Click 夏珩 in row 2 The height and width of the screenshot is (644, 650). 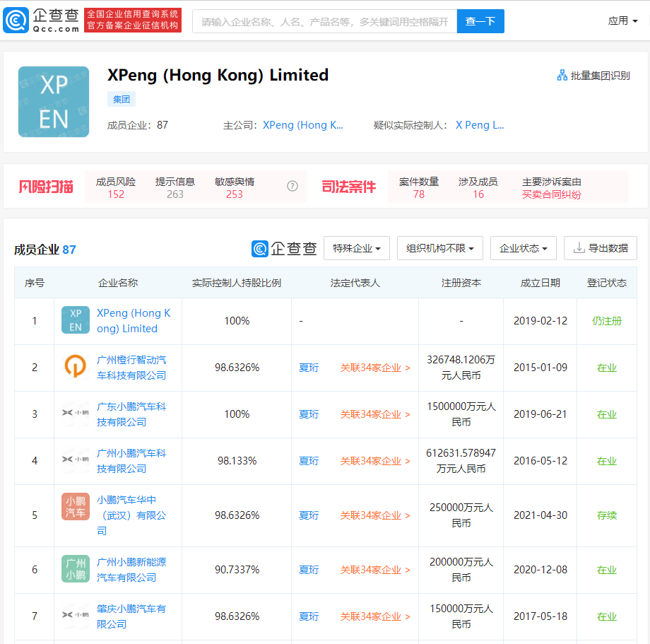(309, 368)
